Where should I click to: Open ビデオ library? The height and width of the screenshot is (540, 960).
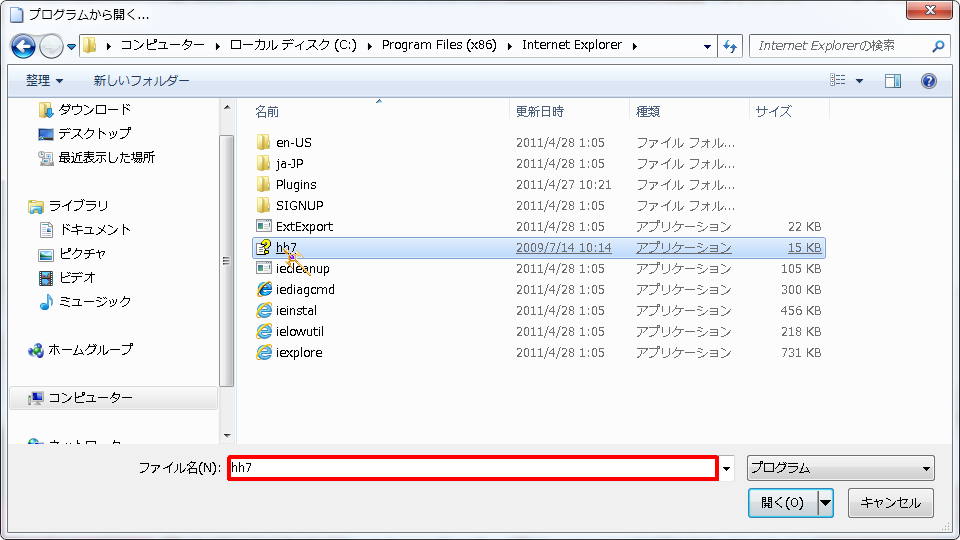[x=67, y=277]
